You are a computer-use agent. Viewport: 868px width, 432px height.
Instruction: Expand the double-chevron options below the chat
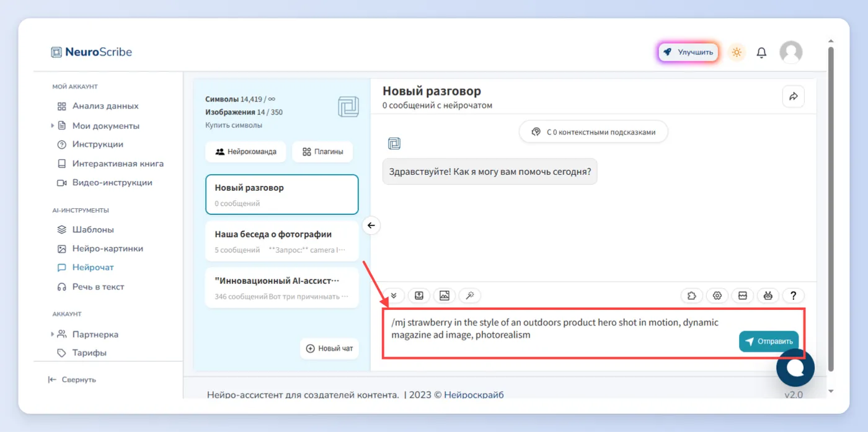click(394, 296)
